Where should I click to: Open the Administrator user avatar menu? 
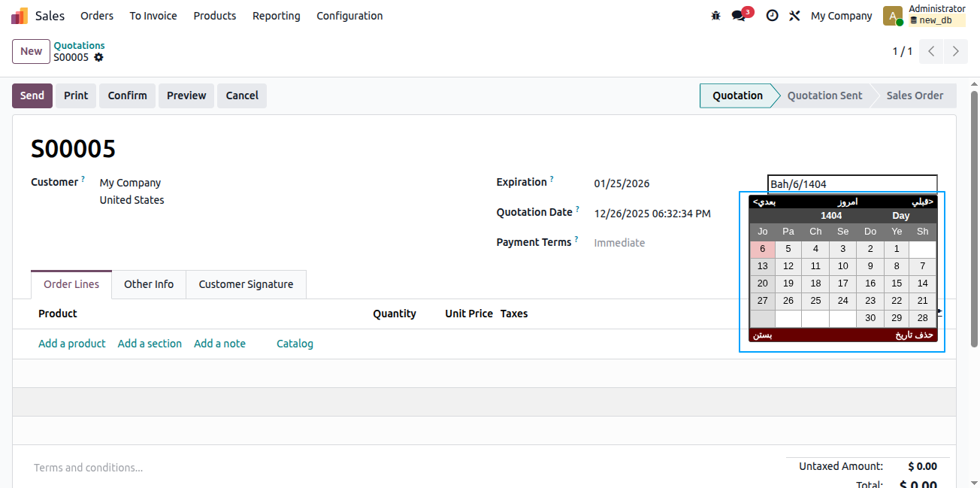point(893,16)
